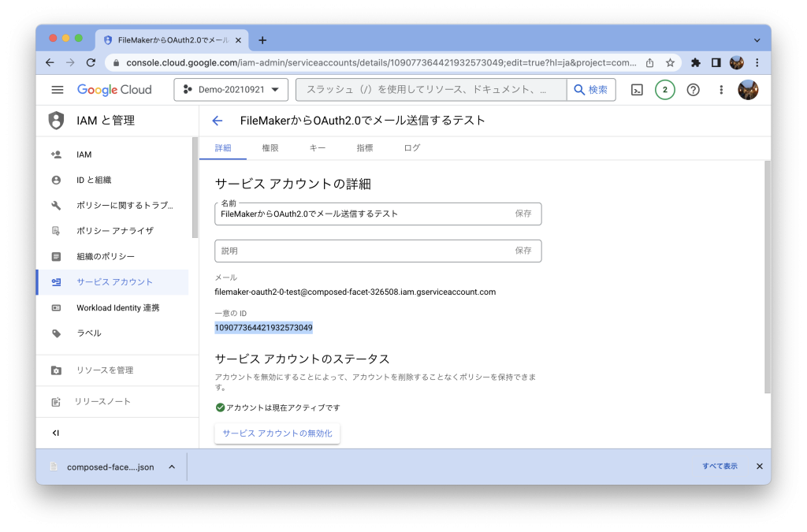This screenshot has height=532, width=807.
Task: Save the 説明 field
Action: (523, 251)
